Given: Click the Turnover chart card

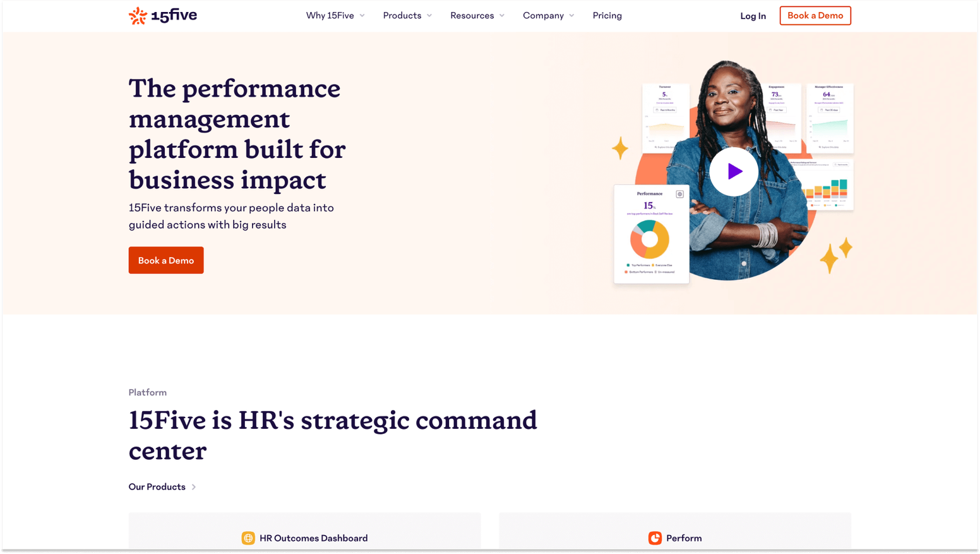Looking at the screenshot, I should [665, 118].
